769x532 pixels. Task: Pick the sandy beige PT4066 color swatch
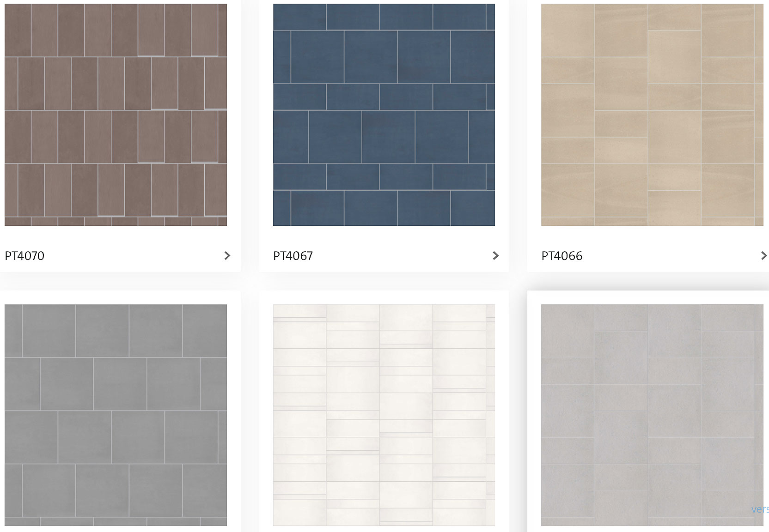click(652, 115)
